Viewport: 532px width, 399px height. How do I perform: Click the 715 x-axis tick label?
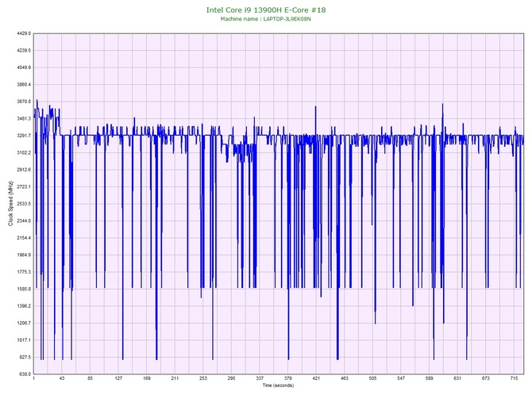click(515, 379)
